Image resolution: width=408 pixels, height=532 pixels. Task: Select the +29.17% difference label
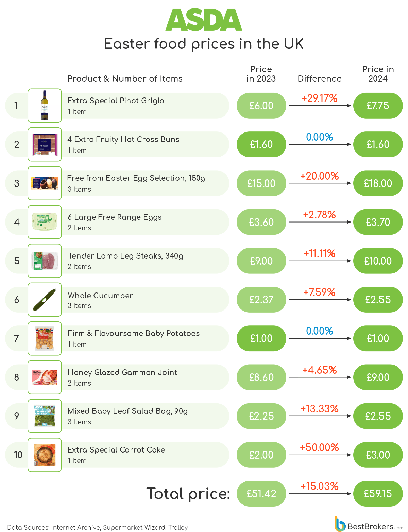click(319, 98)
